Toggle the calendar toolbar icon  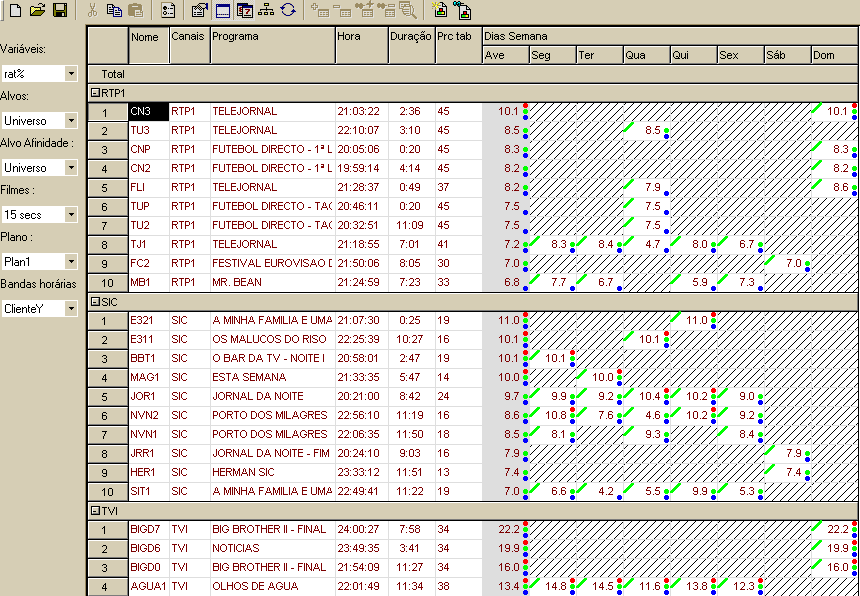point(245,10)
